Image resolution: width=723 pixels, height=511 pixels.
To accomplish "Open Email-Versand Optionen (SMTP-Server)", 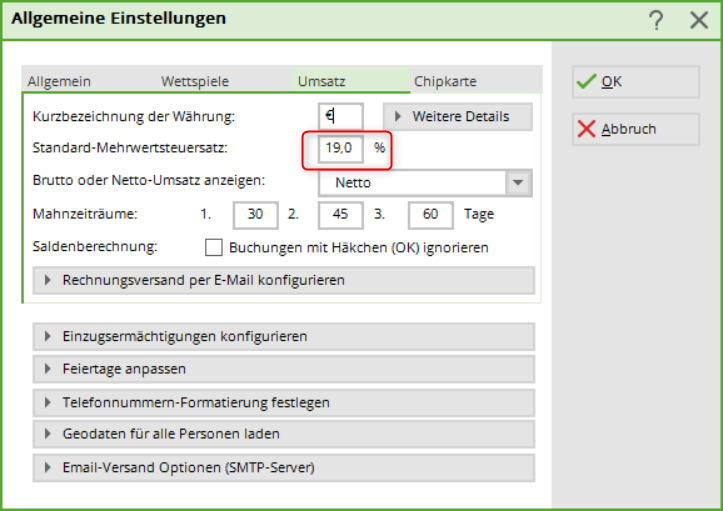I will [x=284, y=468].
